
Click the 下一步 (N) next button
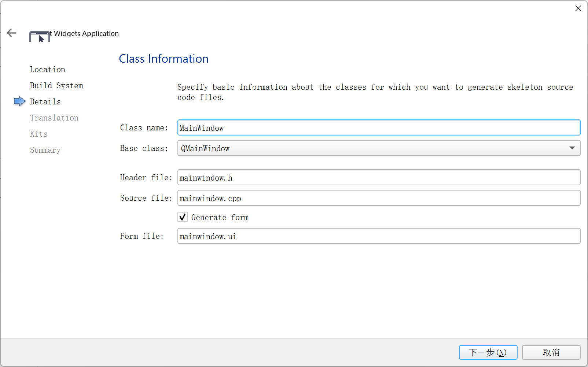pyautogui.click(x=488, y=352)
